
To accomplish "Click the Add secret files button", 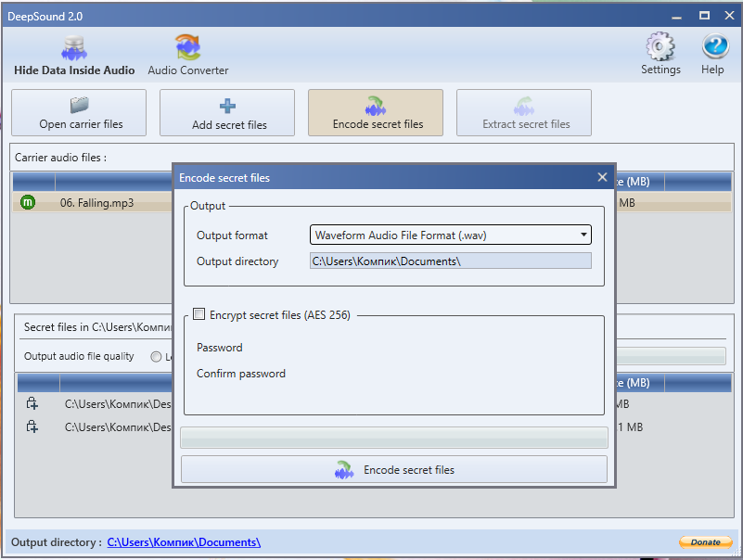I will pos(227,113).
